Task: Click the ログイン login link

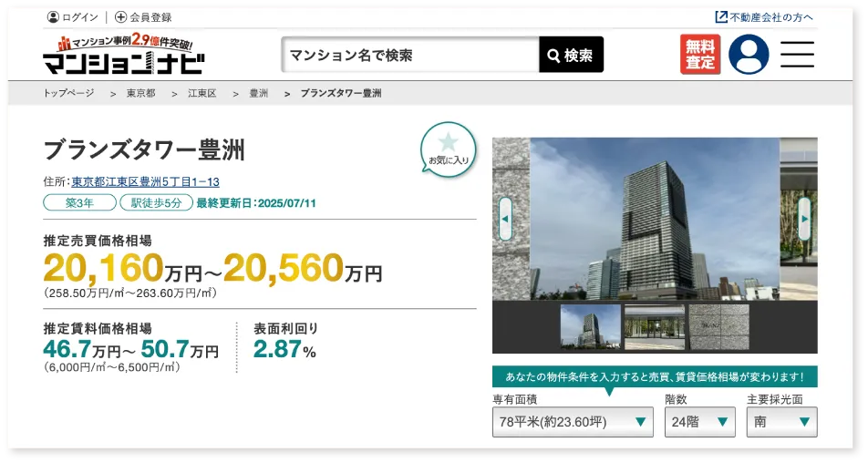Action: click(79, 17)
